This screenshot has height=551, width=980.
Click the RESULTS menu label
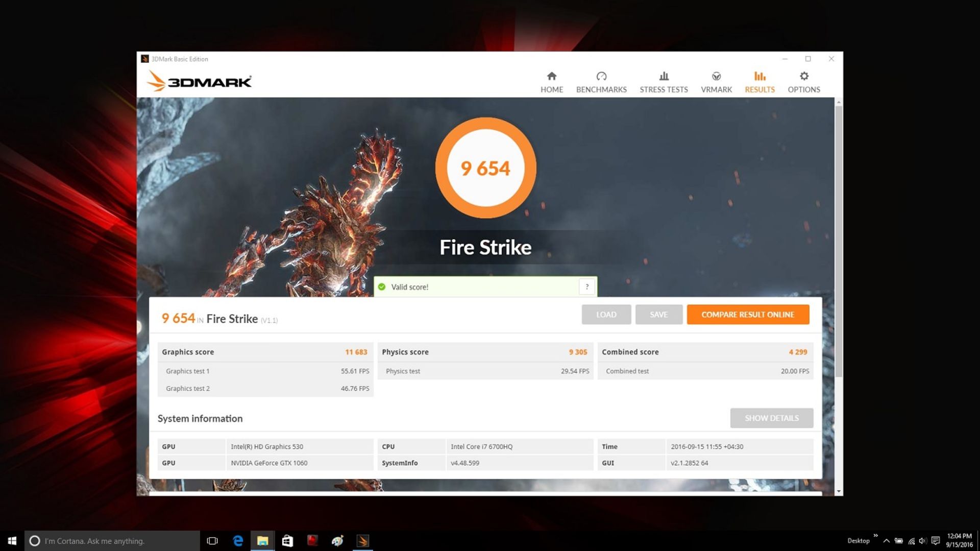(759, 89)
